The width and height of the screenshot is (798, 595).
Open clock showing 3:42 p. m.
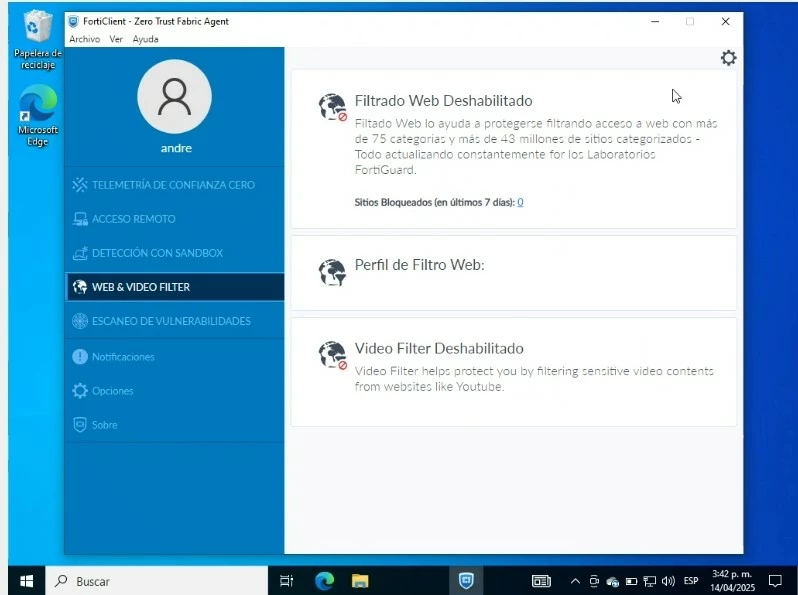pyautogui.click(x=732, y=581)
